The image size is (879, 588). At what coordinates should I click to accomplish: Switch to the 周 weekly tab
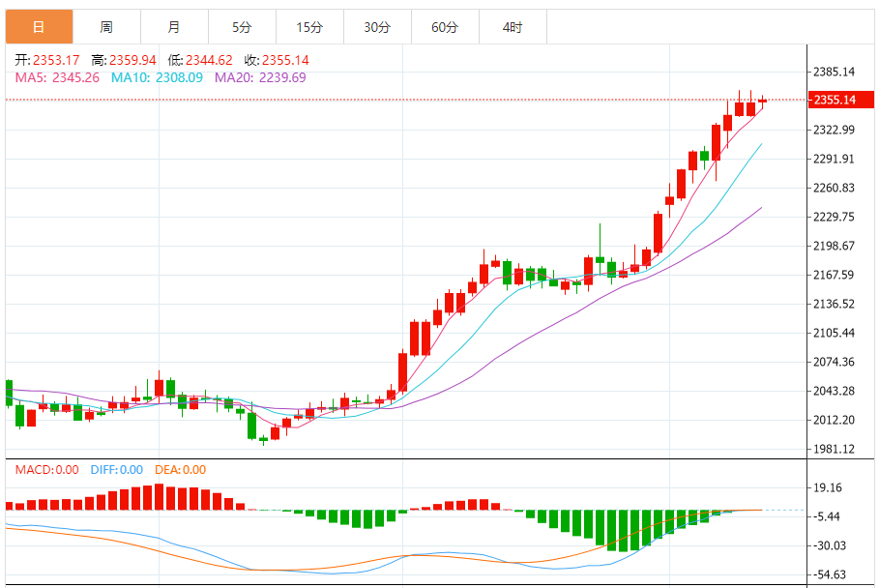point(106,27)
